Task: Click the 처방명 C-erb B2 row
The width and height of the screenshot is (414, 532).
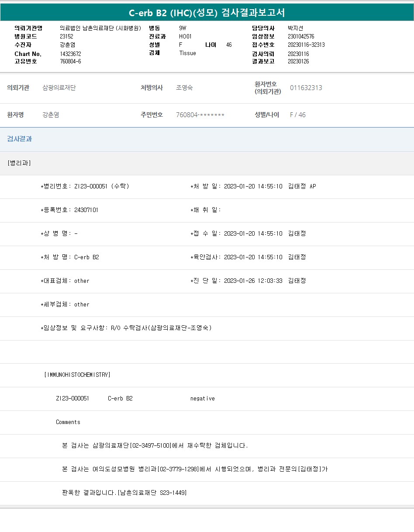Action: click(70, 257)
